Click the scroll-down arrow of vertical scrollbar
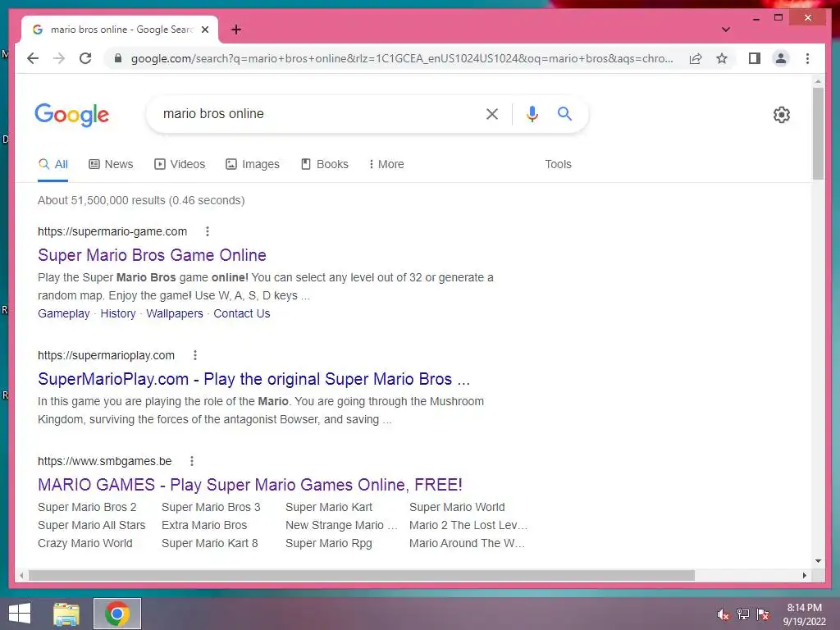This screenshot has height=630, width=840. 818,561
